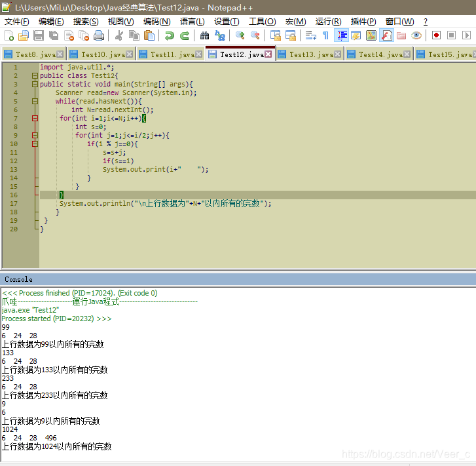Click the synchronize horizontal scrolling icon
476x466 pixels.
pos(291,35)
